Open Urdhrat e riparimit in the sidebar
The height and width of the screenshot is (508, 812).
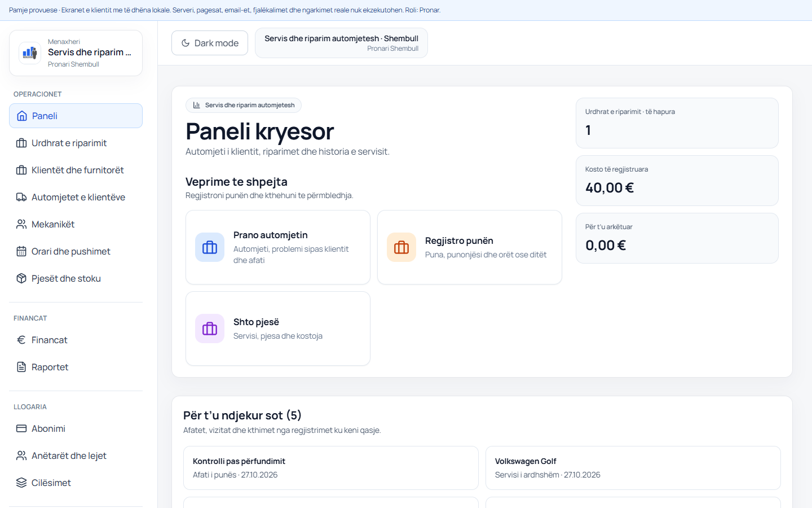tap(76, 143)
